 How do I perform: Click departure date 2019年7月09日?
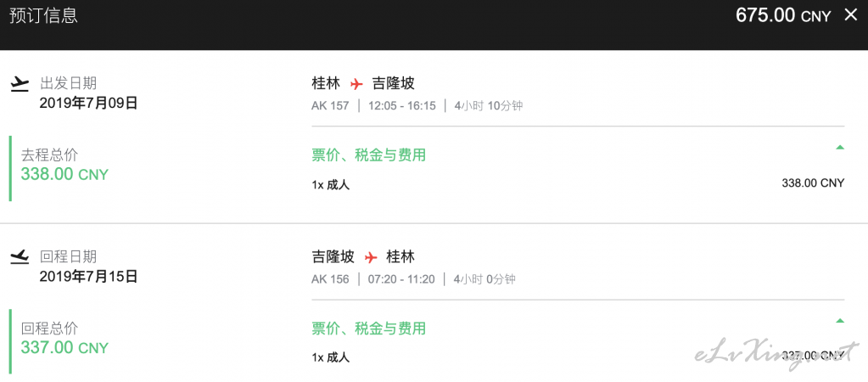tap(88, 103)
